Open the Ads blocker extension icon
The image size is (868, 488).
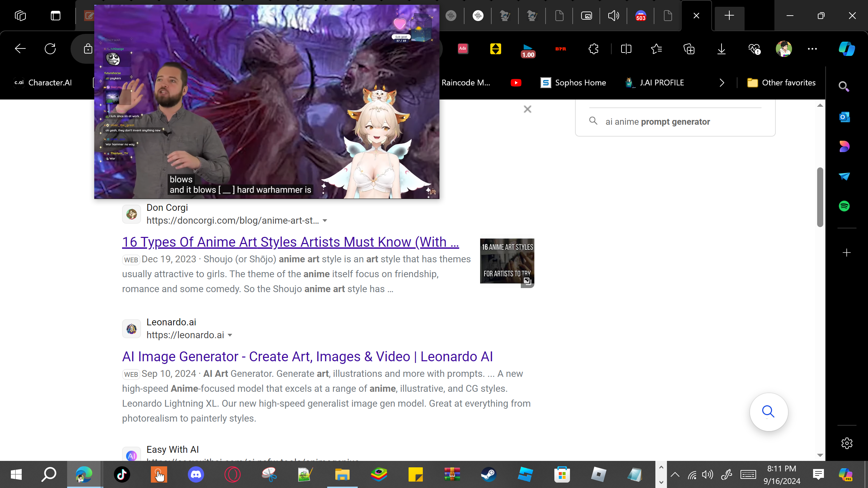point(463,49)
